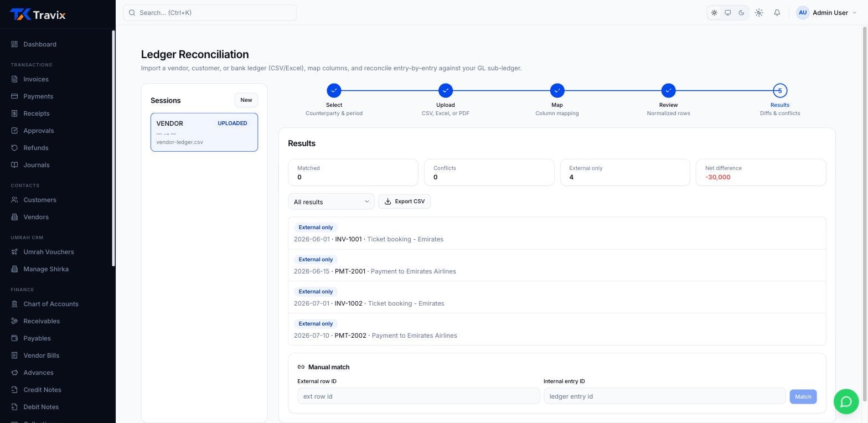Click the Receivables sidebar icon
This screenshot has width=868, height=423.
(x=15, y=321)
